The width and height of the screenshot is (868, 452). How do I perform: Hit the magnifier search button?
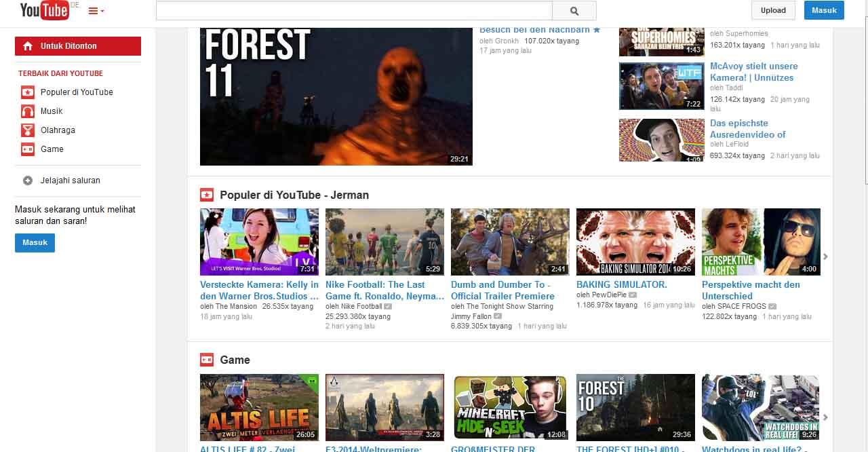tap(574, 11)
